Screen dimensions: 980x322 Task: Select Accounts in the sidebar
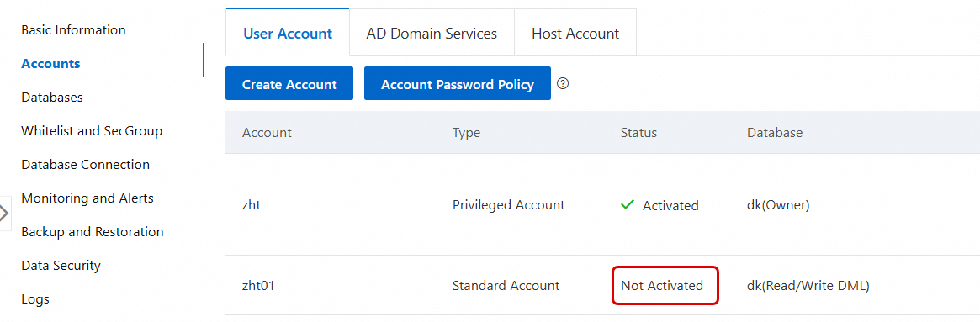pyautogui.click(x=50, y=64)
